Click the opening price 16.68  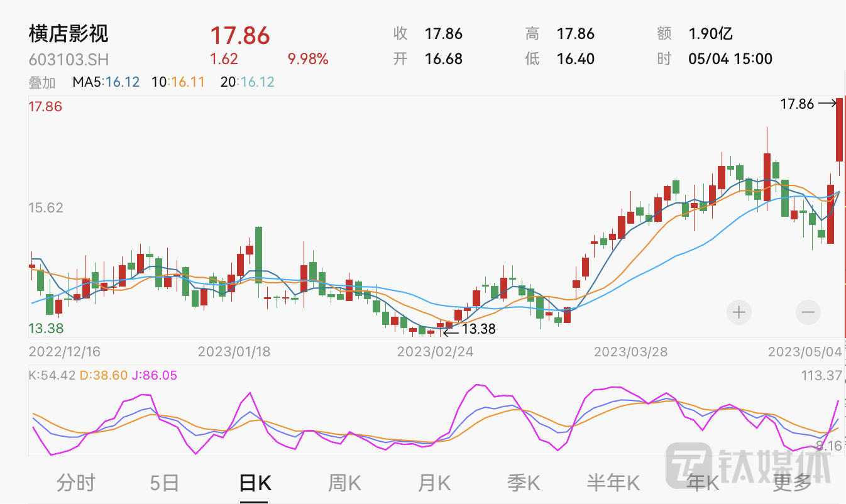(444, 59)
